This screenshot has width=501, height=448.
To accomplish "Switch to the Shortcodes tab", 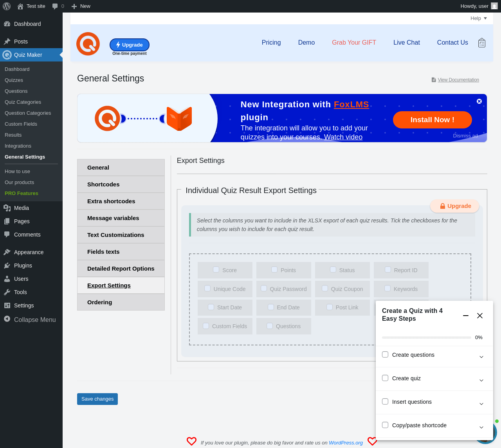I will click(x=121, y=184).
